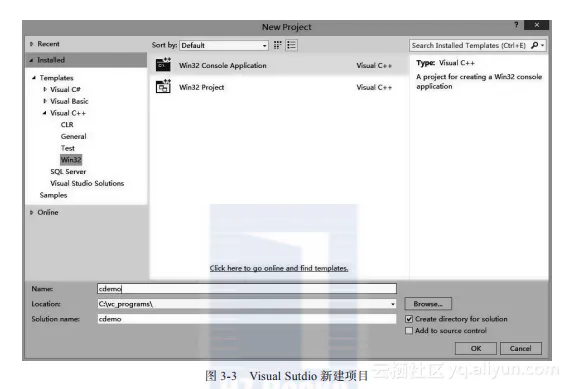This screenshot has height=389, width=570.
Task: Click the search magnifier icon
Action: point(534,45)
